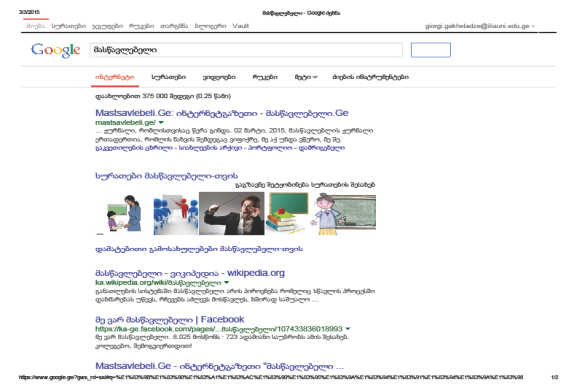Expand the mastsavlebeli.ge URL dropdown arrow
The image size is (578, 391).
tap(161, 122)
